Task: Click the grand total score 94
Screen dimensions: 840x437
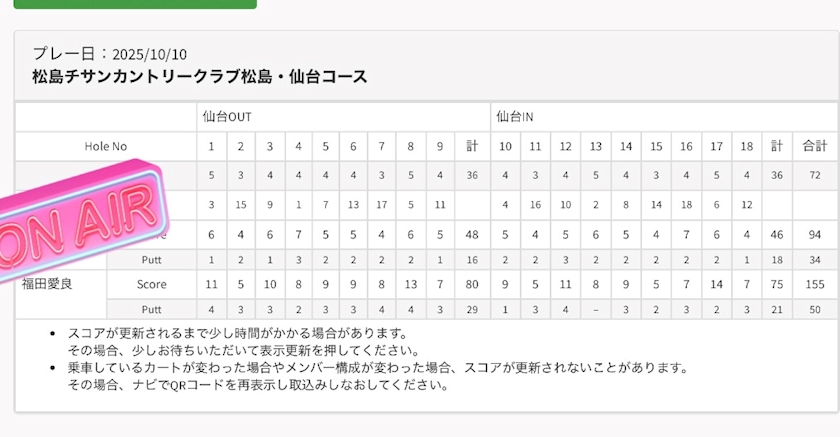Action: (815, 235)
